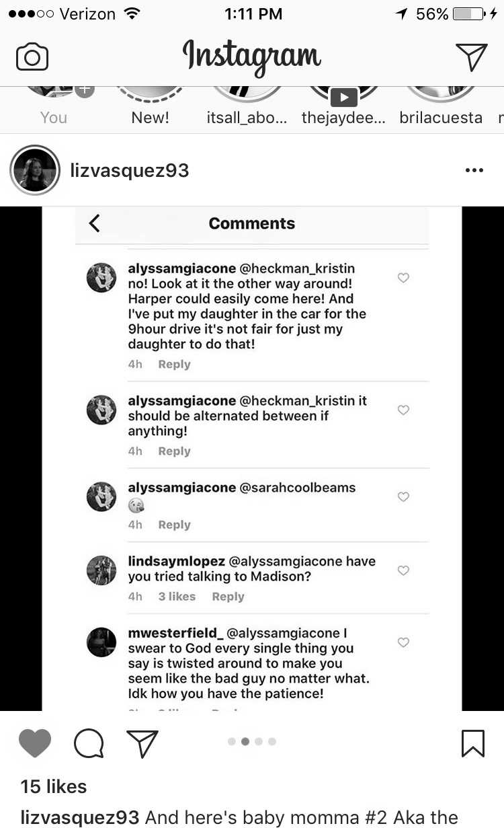This screenshot has width=504, height=828.
Task: Open three-dot options for lizvasquez93 post
Action: pyautogui.click(x=474, y=170)
